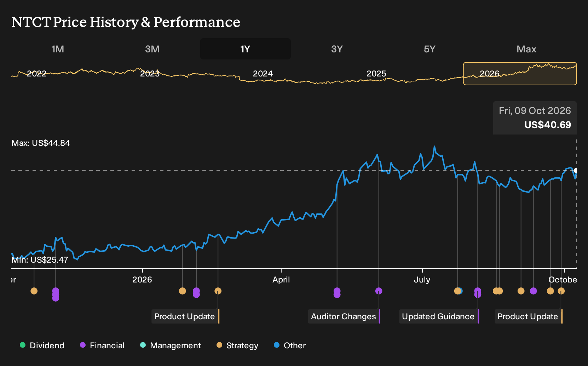Jump to 2024 in the overview chart
Image resolution: width=588 pixels, height=366 pixels.
263,74
